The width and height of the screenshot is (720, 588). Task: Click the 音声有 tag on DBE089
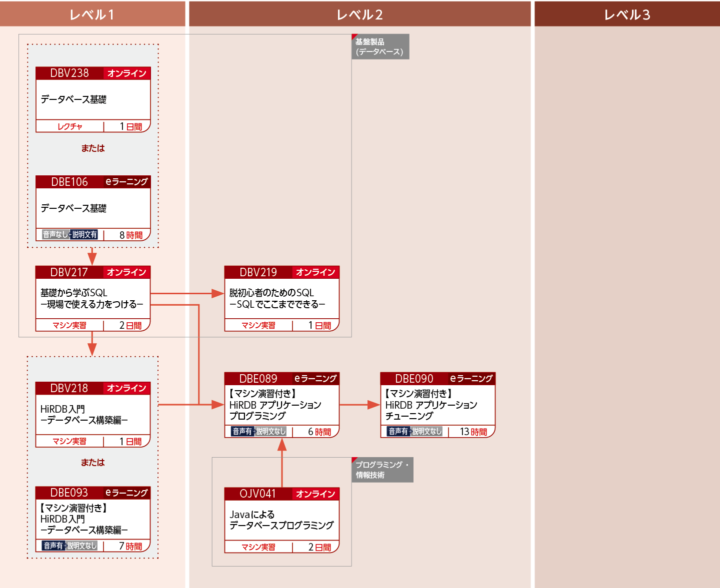coord(242,431)
